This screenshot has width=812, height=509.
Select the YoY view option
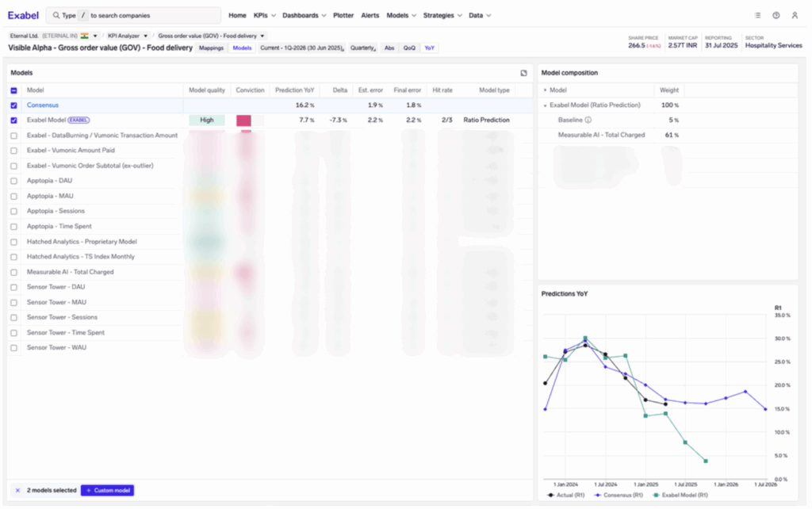(x=429, y=48)
